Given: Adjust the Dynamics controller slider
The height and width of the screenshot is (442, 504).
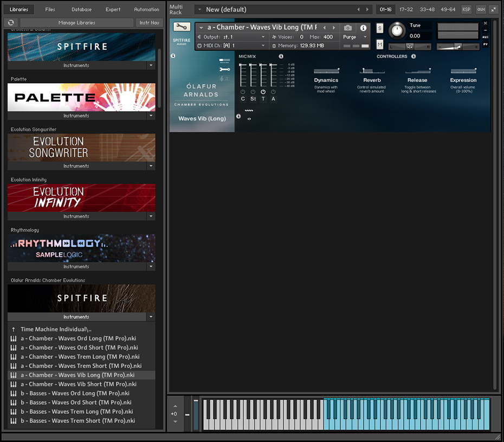Looking at the screenshot, I should 326,71.
